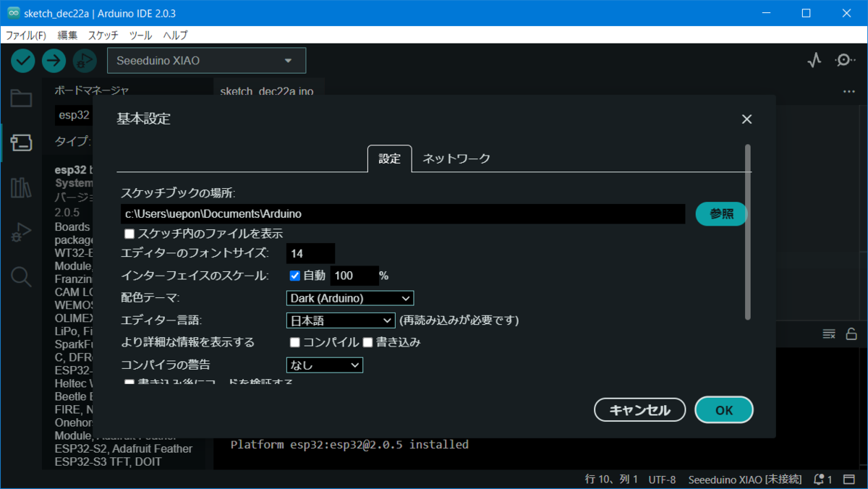
Task: Open the 配色テーマ Dark (Arduino) dropdown
Action: (350, 298)
